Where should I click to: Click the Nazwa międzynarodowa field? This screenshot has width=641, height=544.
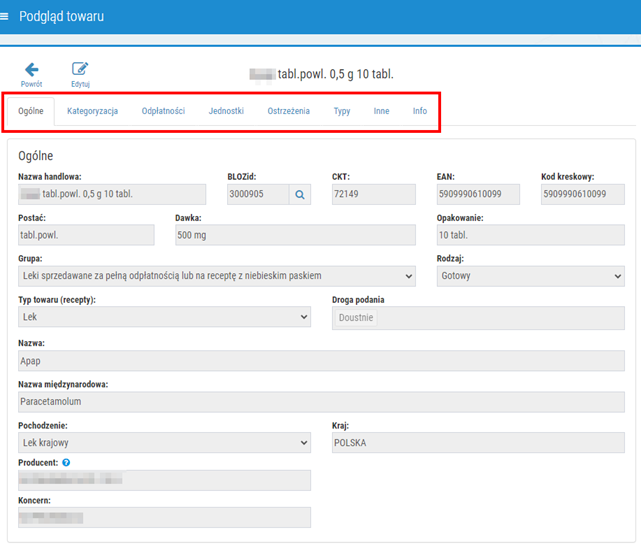(x=321, y=401)
